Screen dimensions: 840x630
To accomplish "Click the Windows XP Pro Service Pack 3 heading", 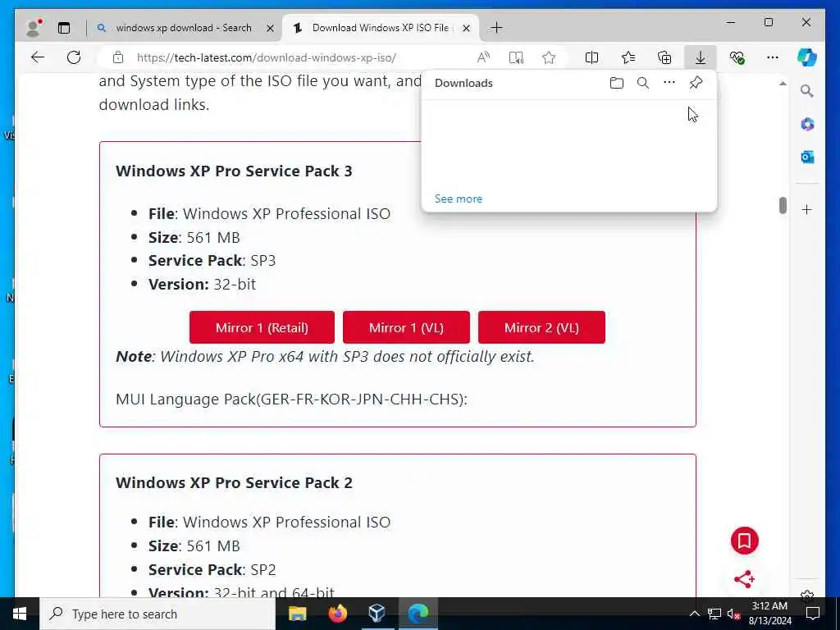I will tap(234, 171).
